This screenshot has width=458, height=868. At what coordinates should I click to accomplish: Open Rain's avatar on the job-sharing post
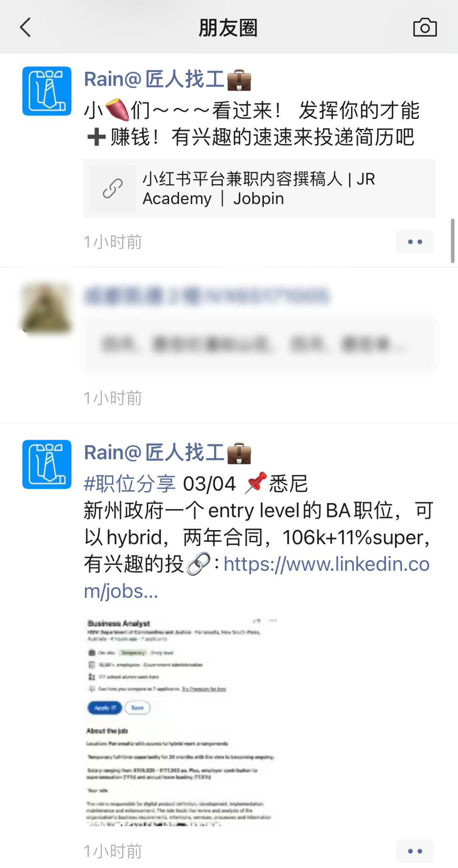tap(47, 464)
